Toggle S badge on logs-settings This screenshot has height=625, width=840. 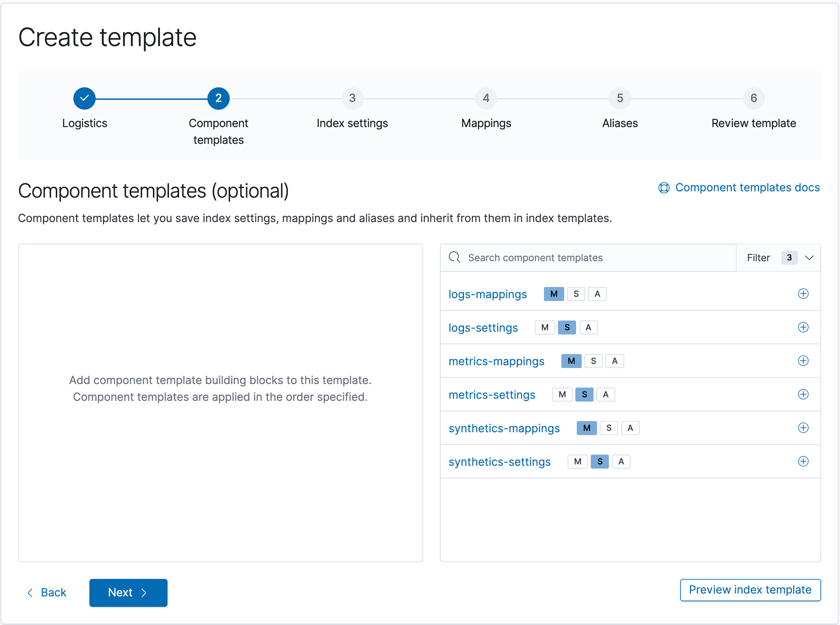(x=566, y=327)
